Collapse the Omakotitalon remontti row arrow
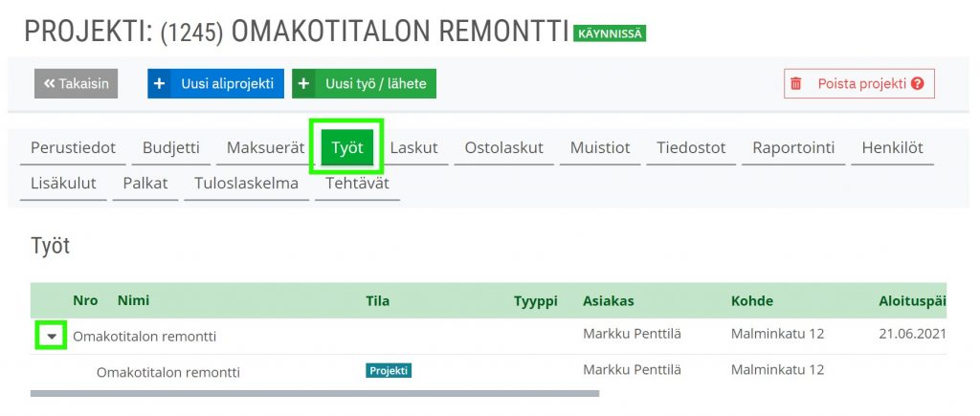This screenshot has height=416, width=980. coord(51,336)
